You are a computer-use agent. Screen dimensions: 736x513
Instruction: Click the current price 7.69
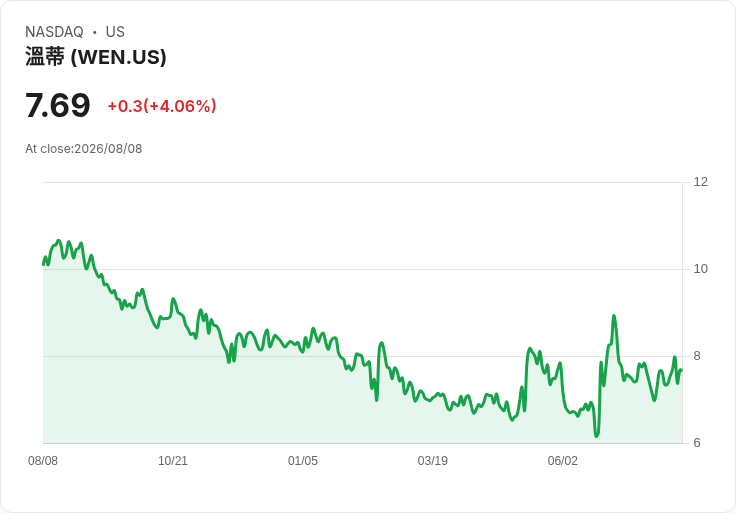[x=57, y=105]
